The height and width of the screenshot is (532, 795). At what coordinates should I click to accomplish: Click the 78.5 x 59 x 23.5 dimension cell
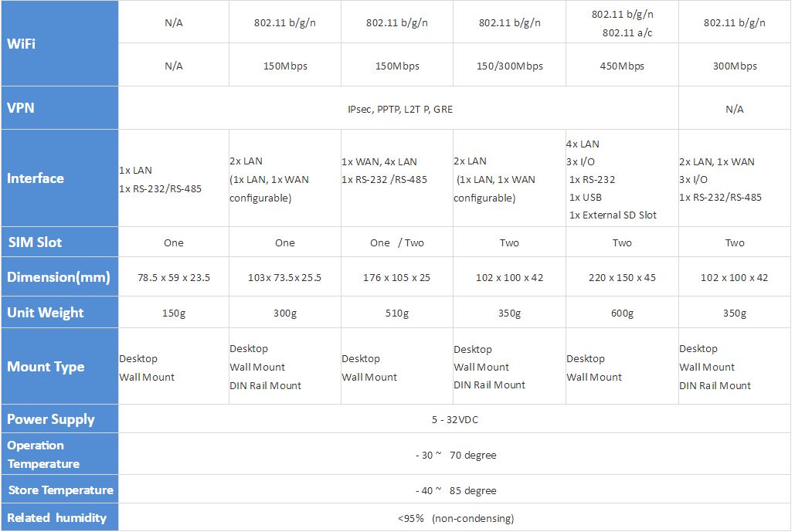coord(173,276)
